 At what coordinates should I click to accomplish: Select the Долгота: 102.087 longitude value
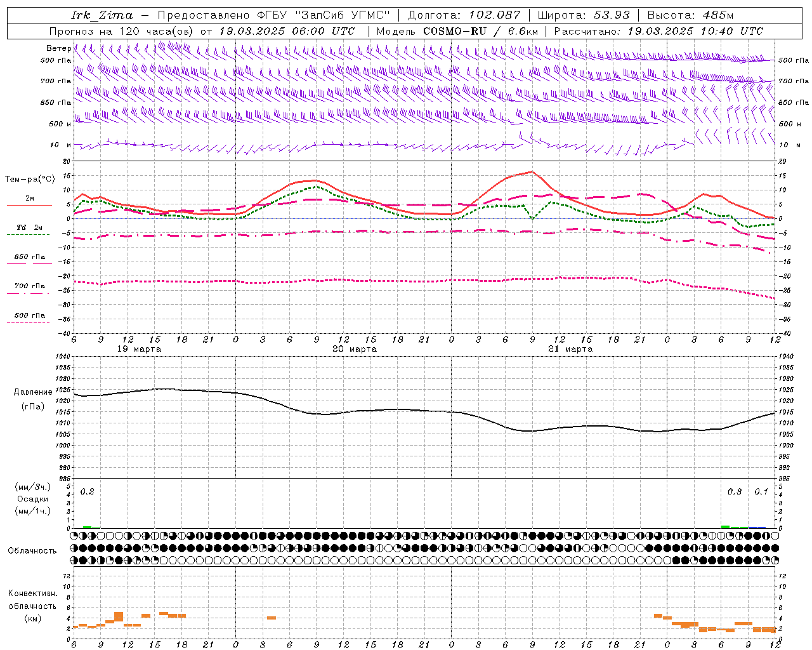(x=464, y=15)
